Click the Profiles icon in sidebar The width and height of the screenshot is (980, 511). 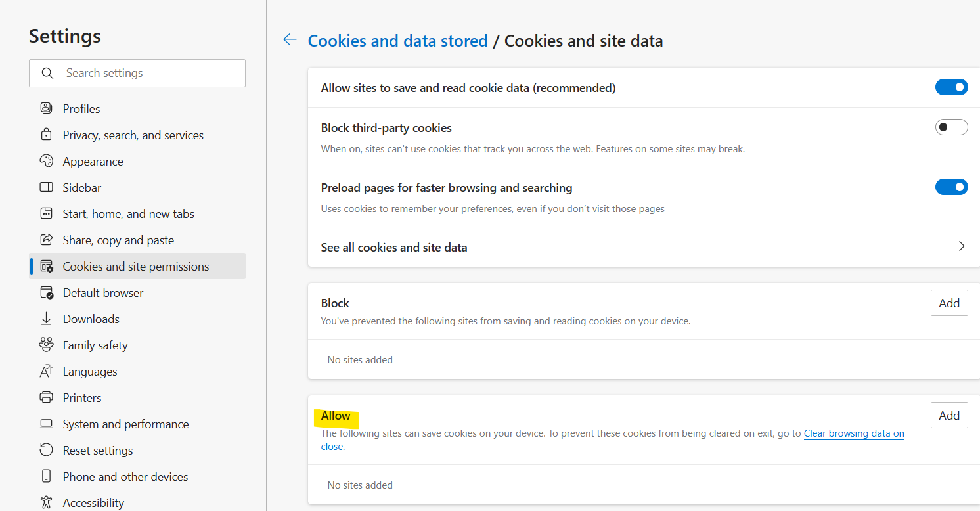click(x=45, y=108)
